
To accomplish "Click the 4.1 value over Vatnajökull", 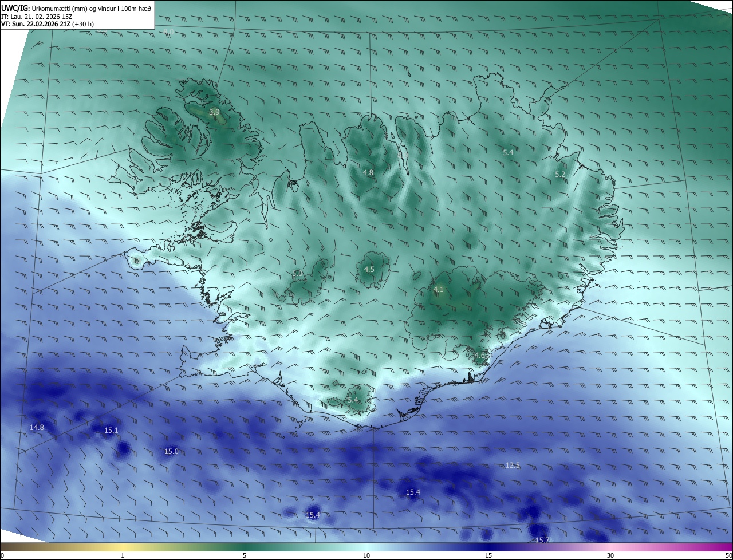I will [x=439, y=290].
